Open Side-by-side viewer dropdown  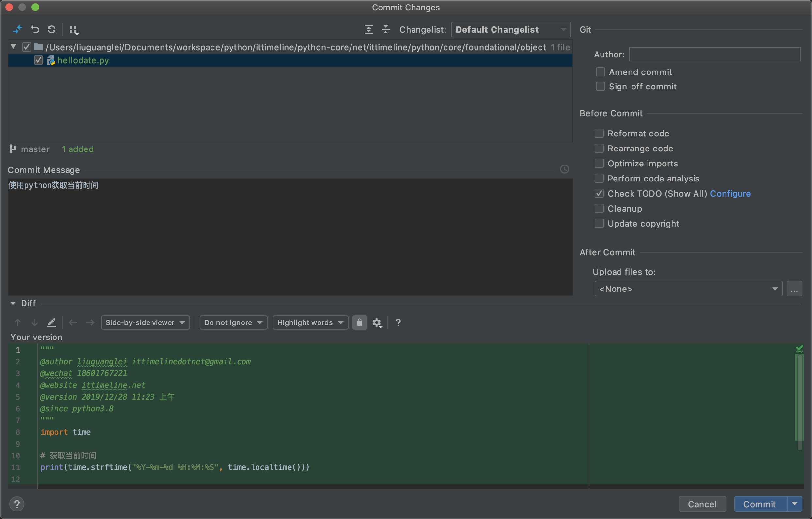tap(145, 323)
